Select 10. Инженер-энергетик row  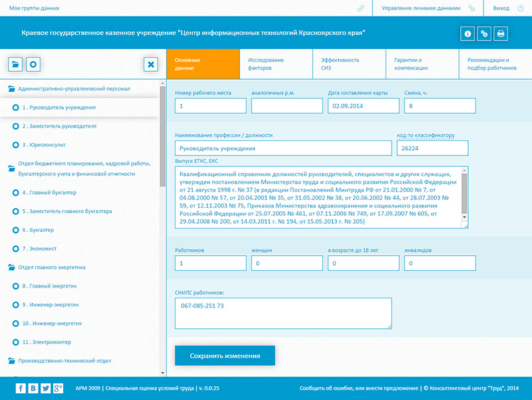tap(79, 324)
